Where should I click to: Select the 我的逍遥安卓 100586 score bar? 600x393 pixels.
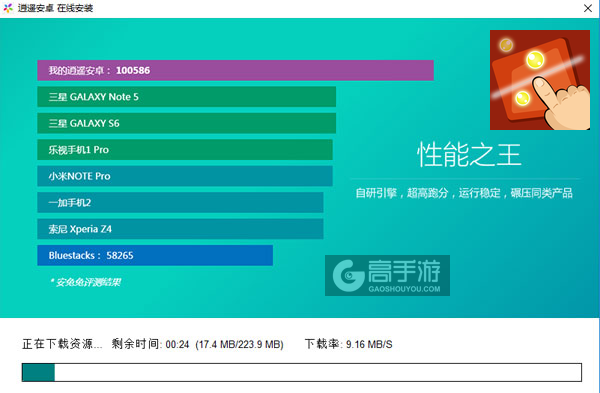235,70
